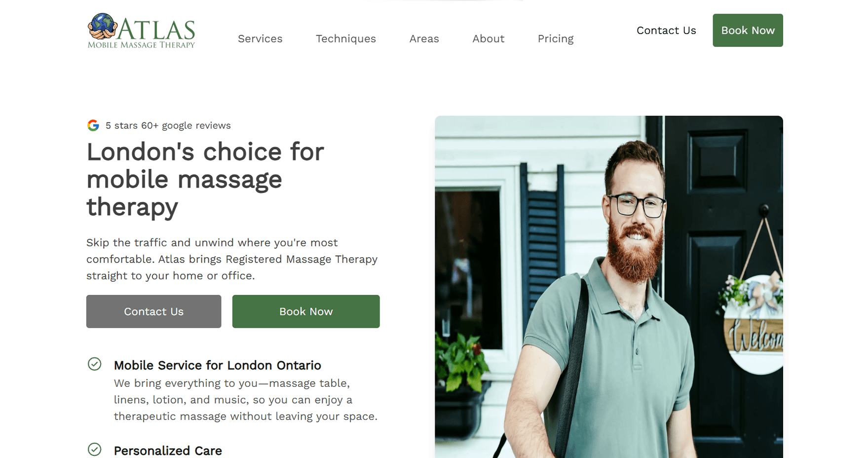The width and height of the screenshot is (868, 458).
Task: Click the Google G icon
Action: coord(93,125)
